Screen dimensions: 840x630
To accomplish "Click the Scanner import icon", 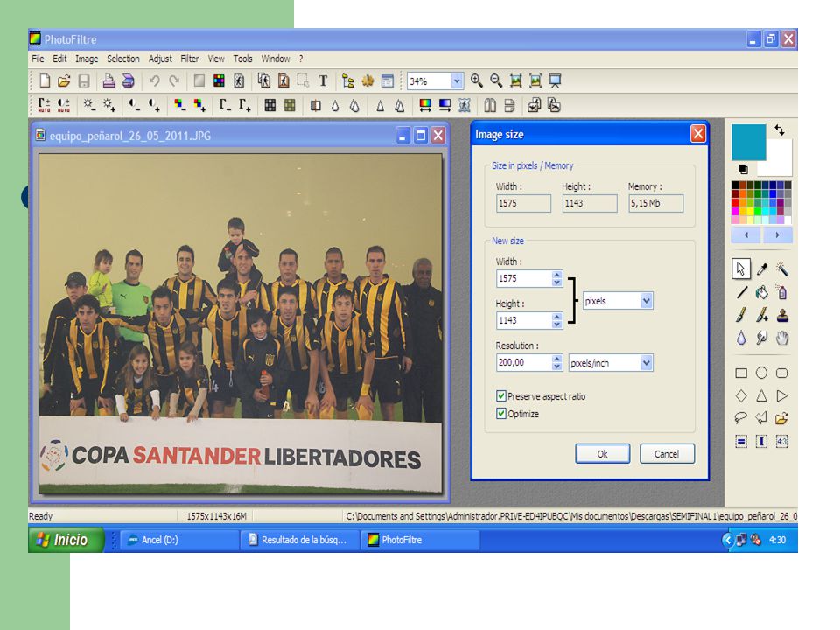I will coord(129,80).
